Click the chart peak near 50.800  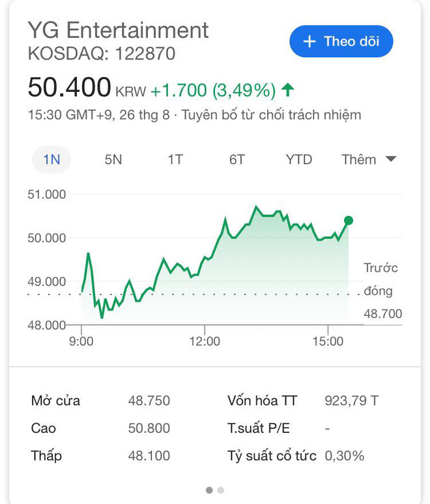pos(256,206)
